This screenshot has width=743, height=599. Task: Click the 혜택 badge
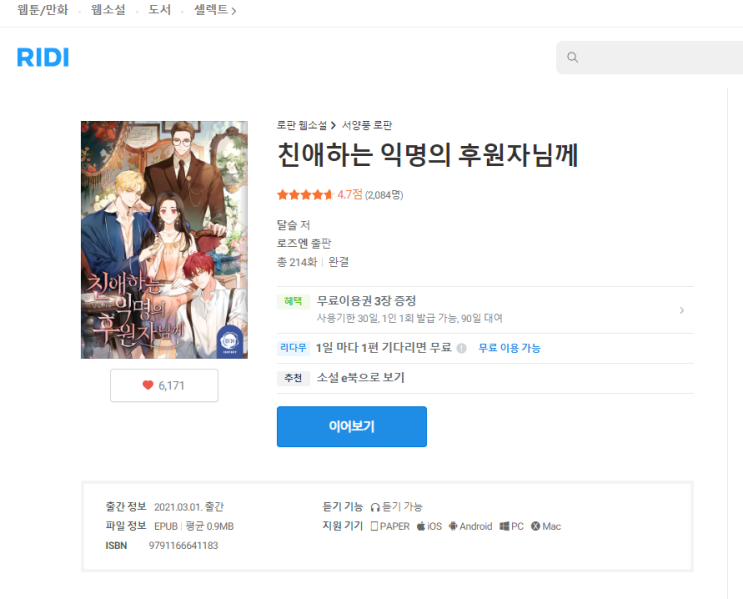[x=293, y=301]
